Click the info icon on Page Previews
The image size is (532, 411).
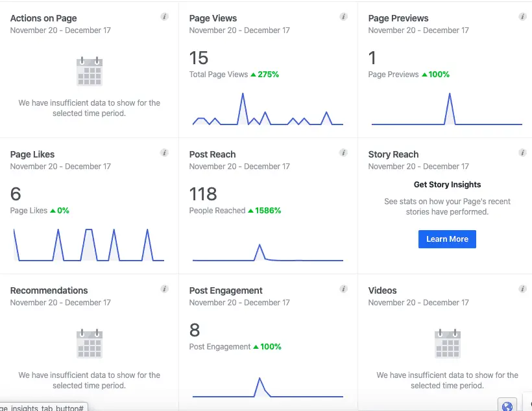pyautogui.click(x=522, y=17)
